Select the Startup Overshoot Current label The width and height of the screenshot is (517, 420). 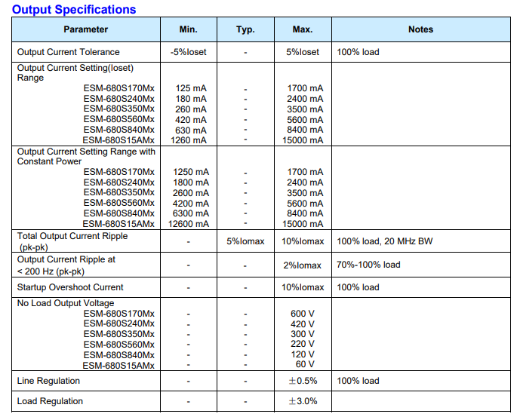coord(70,287)
